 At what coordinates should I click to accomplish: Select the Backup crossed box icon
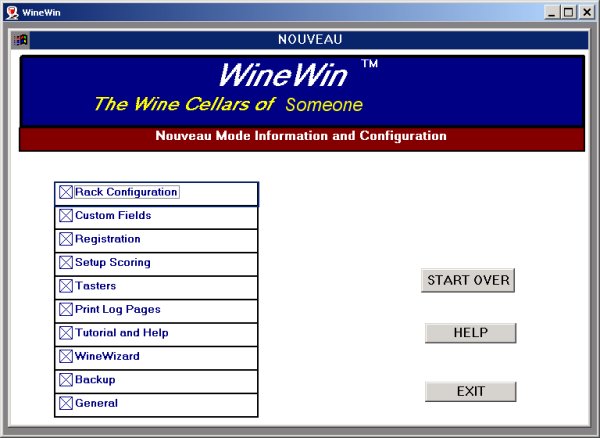click(x=66, y=380)
